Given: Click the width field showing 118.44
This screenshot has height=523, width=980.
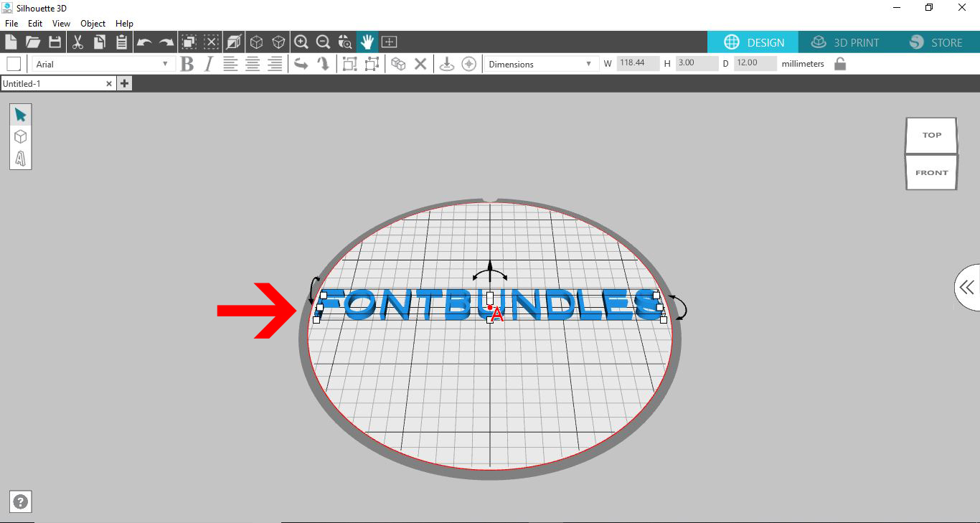Looking at the screenshot, I should coord(637,63).
